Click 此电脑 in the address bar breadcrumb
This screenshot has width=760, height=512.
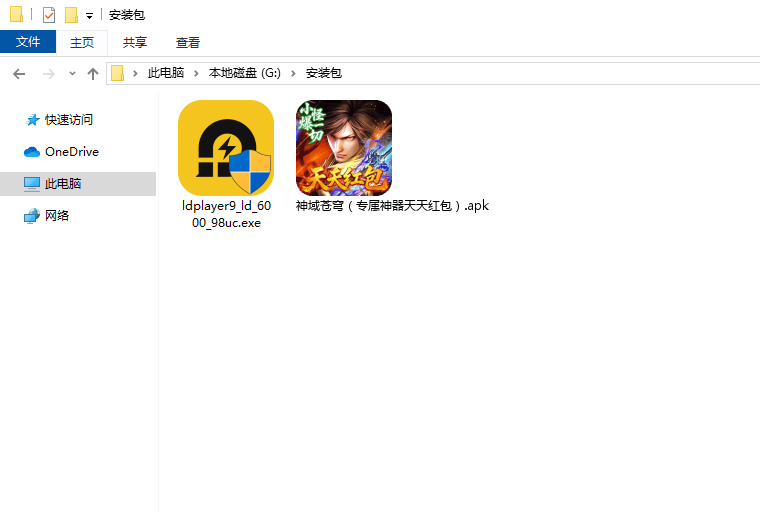[166, 73]
